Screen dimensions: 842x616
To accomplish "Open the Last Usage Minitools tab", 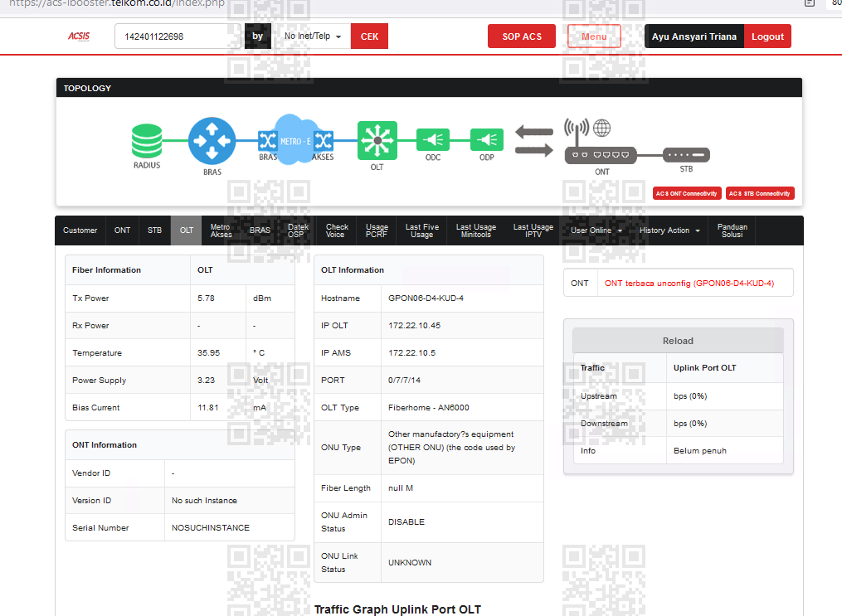I will 476,230.
